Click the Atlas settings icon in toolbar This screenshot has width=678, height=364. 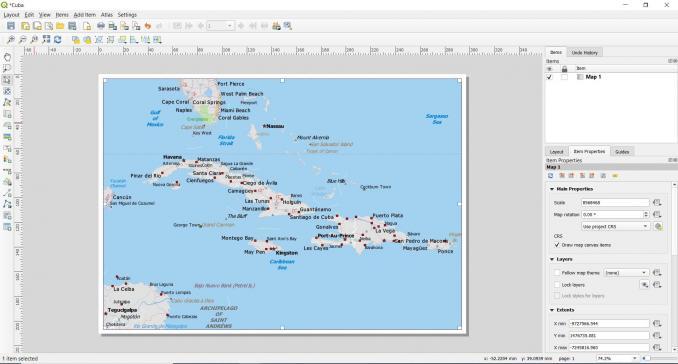pyautogui.click(x=288, y=26)
